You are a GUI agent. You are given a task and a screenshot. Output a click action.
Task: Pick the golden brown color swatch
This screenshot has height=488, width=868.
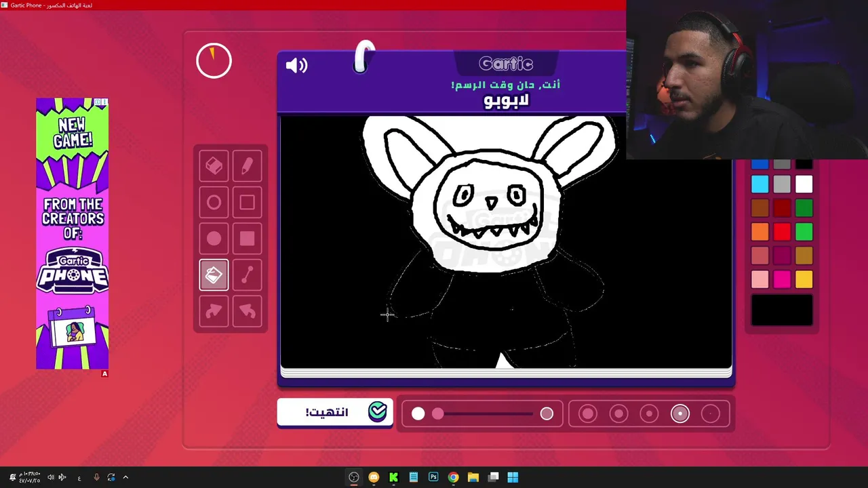[x=804, y=256]
